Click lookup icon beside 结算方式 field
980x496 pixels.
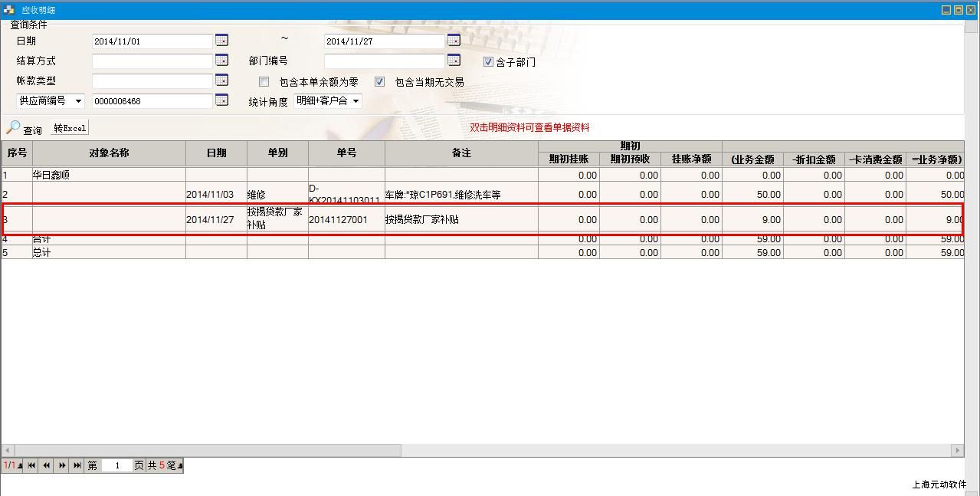(221, 60)
